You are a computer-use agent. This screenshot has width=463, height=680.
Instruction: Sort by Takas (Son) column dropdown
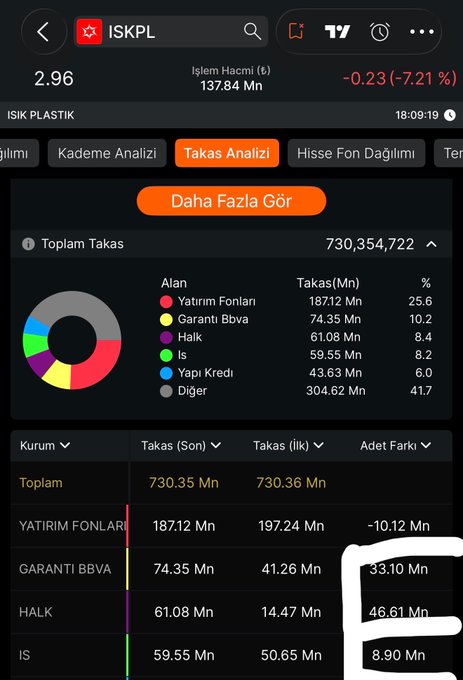tap(181, 445)
